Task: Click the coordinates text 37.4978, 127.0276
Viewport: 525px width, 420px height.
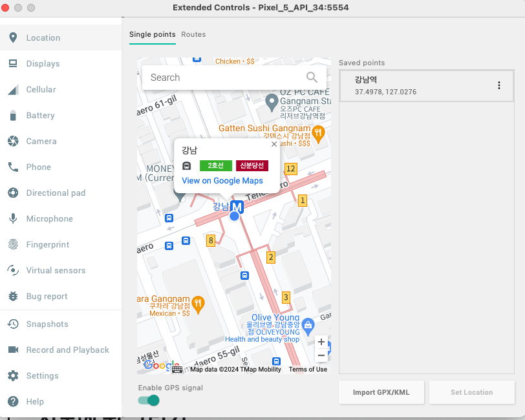Action: tap(386, 92)
